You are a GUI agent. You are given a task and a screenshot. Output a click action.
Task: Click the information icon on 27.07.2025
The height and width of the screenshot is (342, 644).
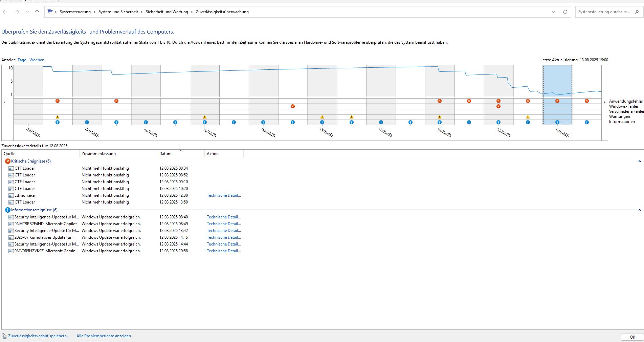pyautogui.click(x=87, y=122)
